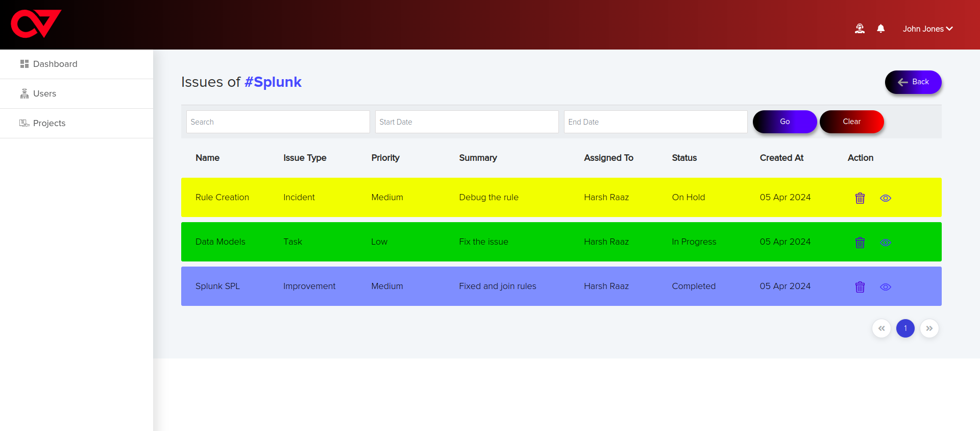Select page 1 in pagination
Image resolution: width=980 pixels, height=431 pixels.
click(x=905, y=328)
